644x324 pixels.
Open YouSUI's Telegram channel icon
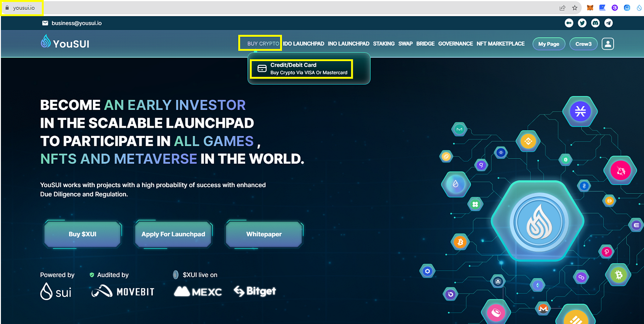pyautogui.click(x=609, y=23)
